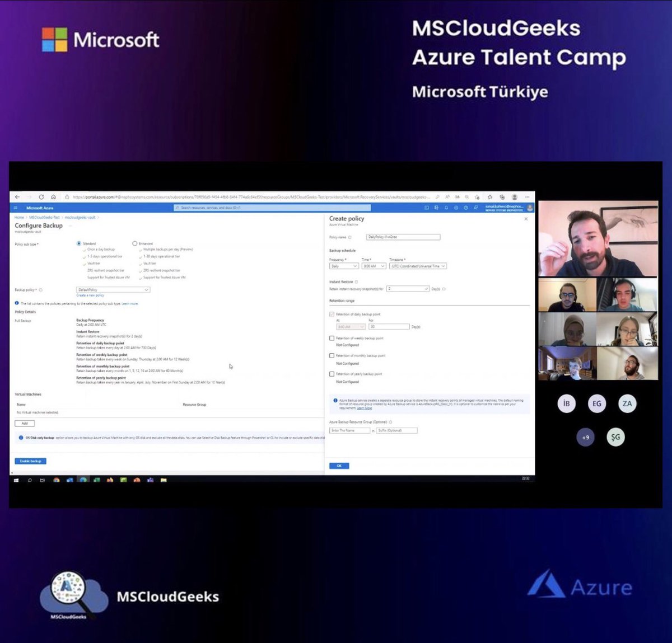
Task: Open the Time 8:00 AM dropdown
Action: click(374, 266)
